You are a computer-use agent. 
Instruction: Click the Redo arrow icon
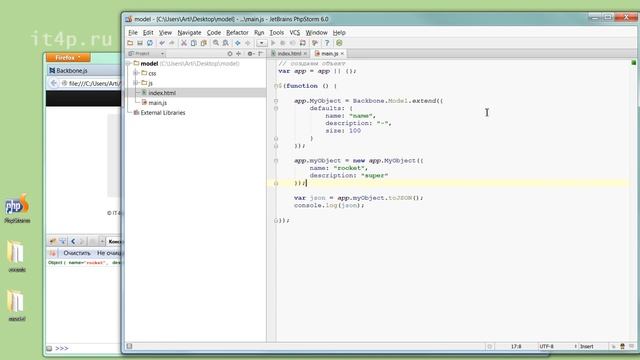coord(172,43)
